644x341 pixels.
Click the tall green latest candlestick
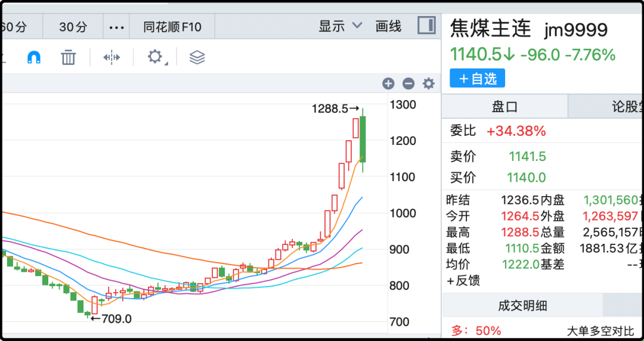pyautogui.click(x=363, y=139)
